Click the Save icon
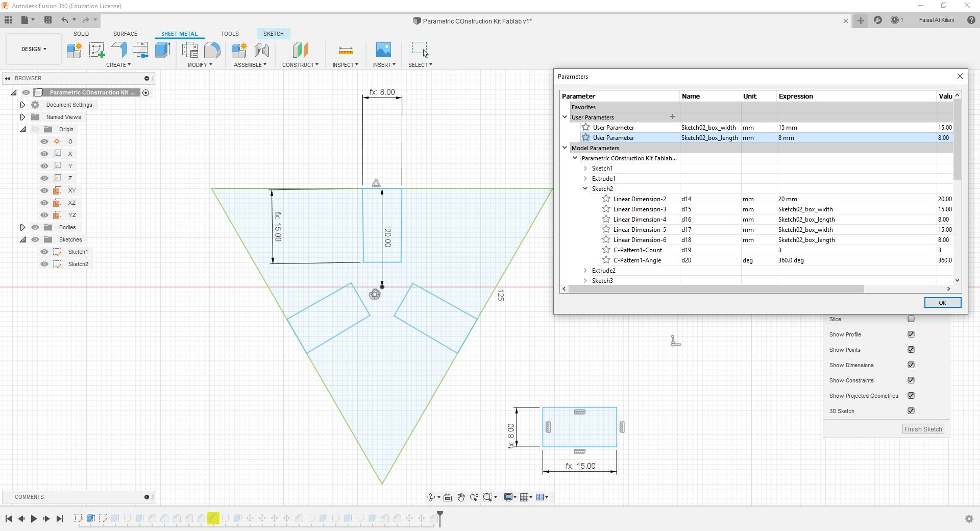This screenshot has height=531, width=980. pyautogui.click(x=47, y=20)
